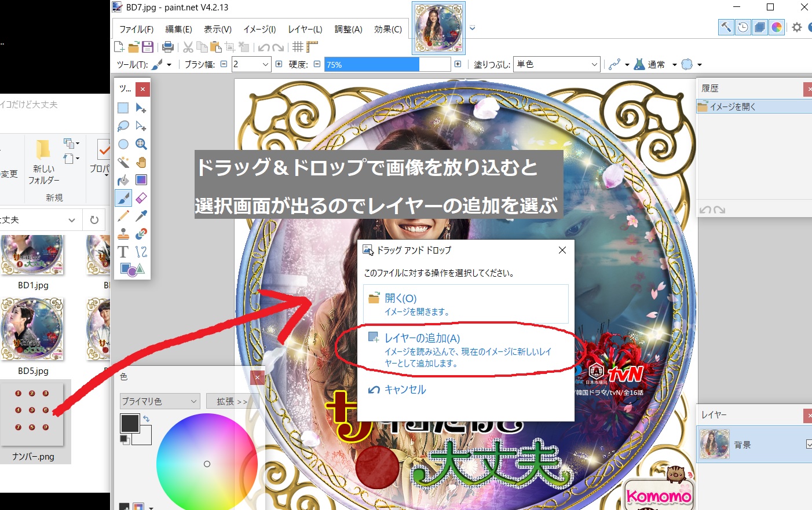Open the fill style 単色 dropdown
812x510 pixels.
(557, 64)
